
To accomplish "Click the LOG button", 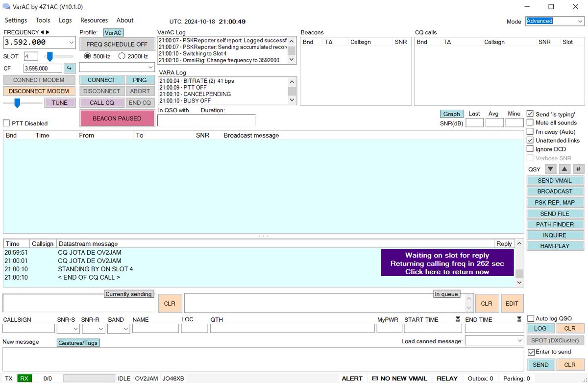I will 540,329.
